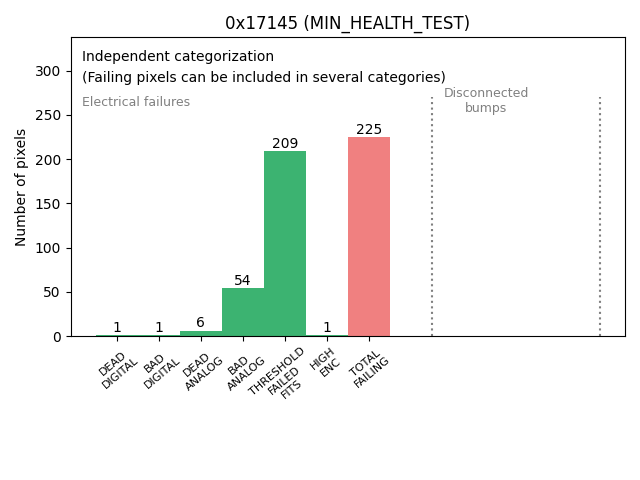
Task: Click the Independent categorization text
Action: [x=178, y=57]
